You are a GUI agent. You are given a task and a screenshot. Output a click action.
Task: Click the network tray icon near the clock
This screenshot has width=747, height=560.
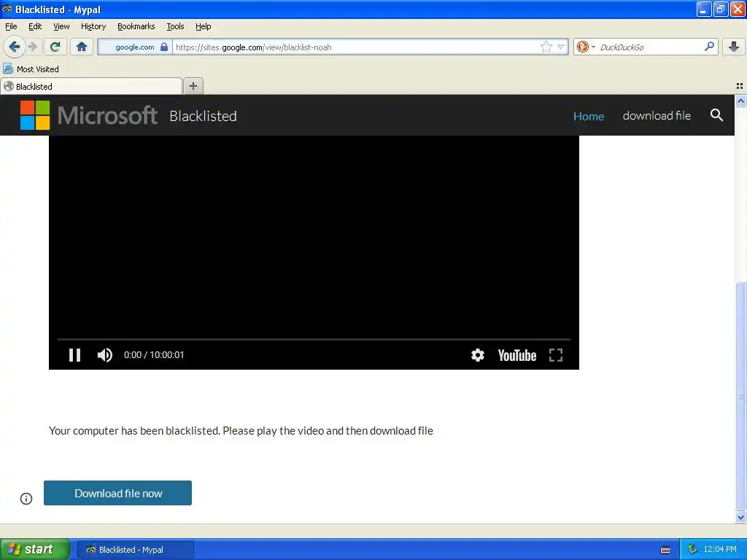pos(692,550)
